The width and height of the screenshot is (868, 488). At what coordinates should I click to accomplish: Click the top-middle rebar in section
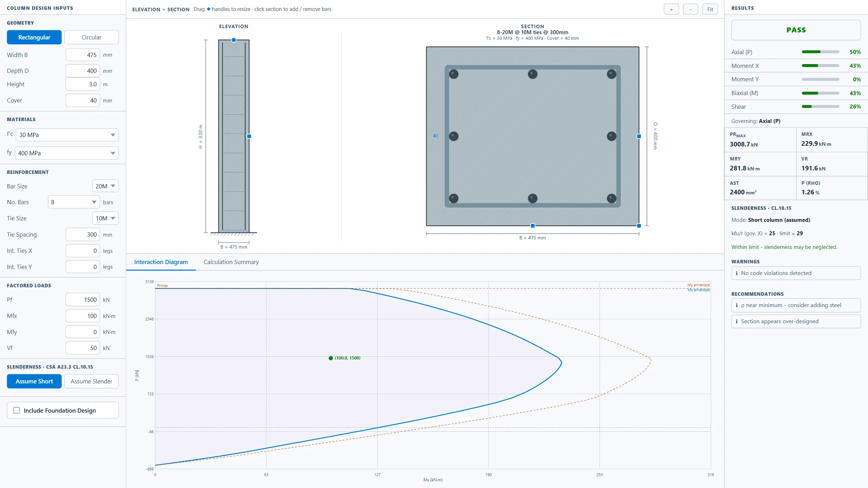533,74
